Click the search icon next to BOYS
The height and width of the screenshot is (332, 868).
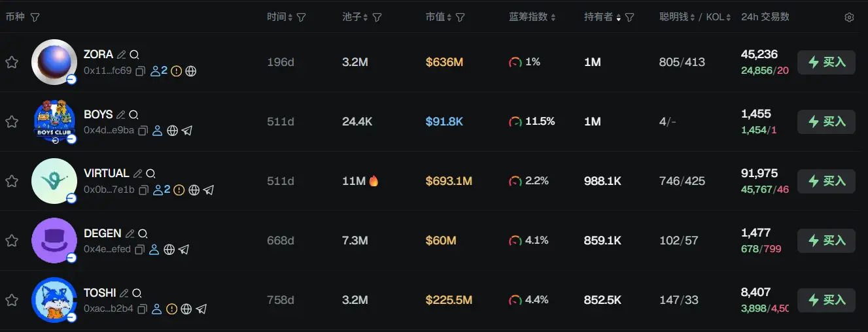point(134,114)
